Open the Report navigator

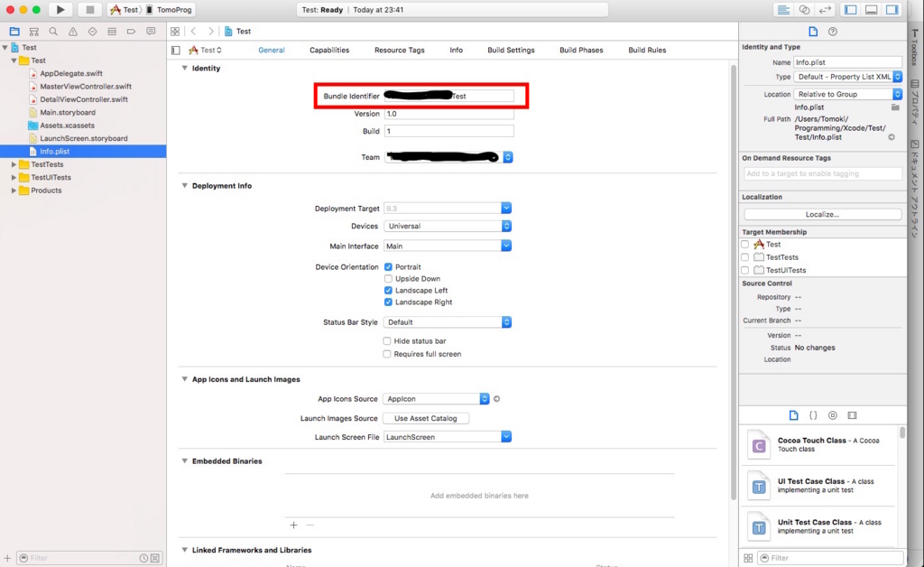(x=151, y=32)
